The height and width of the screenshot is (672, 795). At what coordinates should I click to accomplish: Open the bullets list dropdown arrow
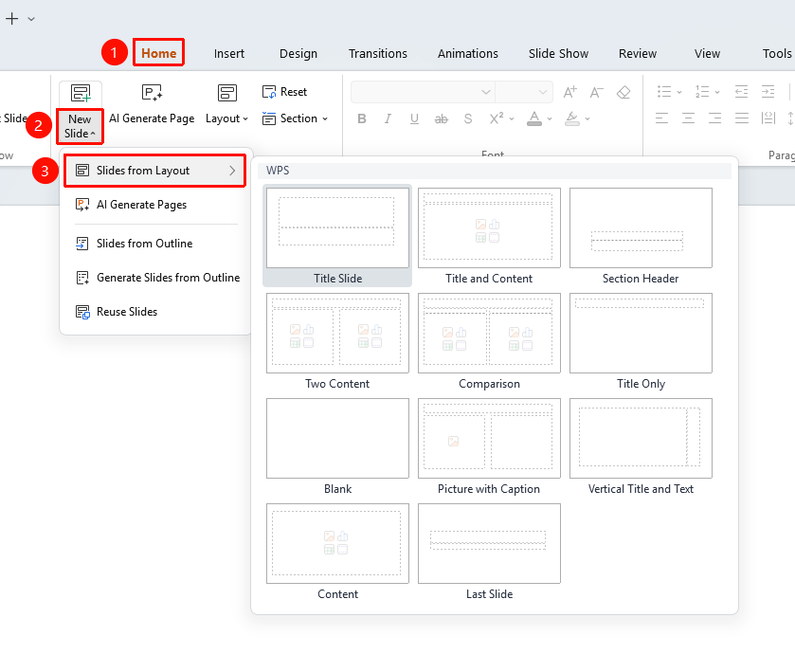point(679,92)
